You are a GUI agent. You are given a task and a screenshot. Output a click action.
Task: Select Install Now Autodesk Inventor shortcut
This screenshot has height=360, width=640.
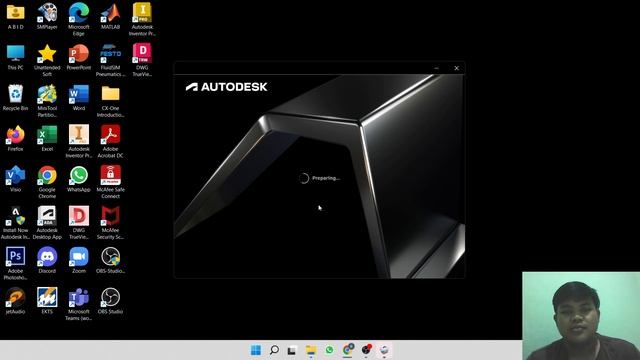(16, 222)
